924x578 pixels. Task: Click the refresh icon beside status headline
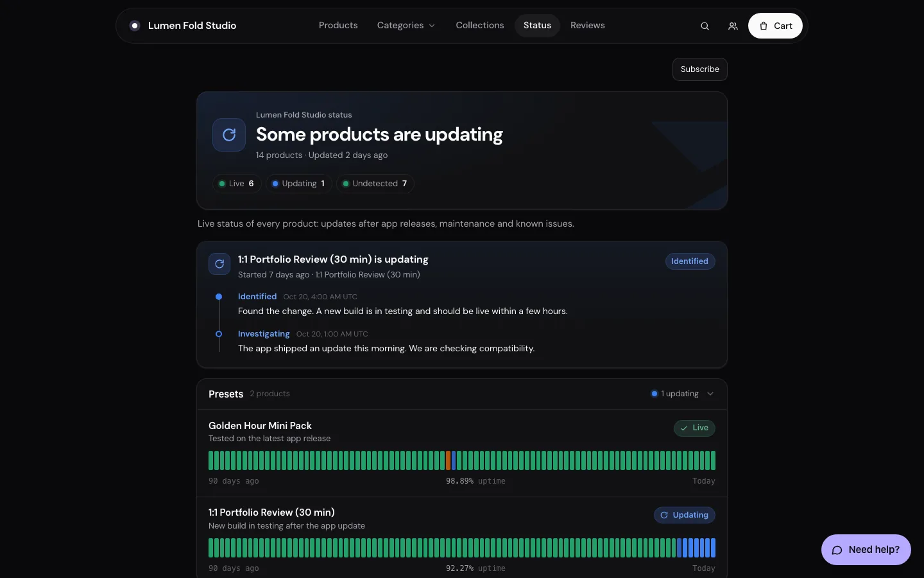point(229,135)
